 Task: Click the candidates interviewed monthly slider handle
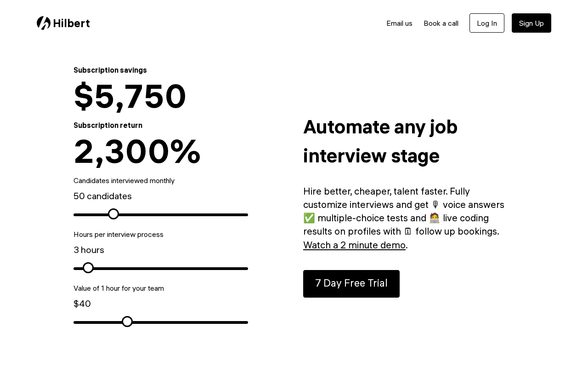coord(113,214)
